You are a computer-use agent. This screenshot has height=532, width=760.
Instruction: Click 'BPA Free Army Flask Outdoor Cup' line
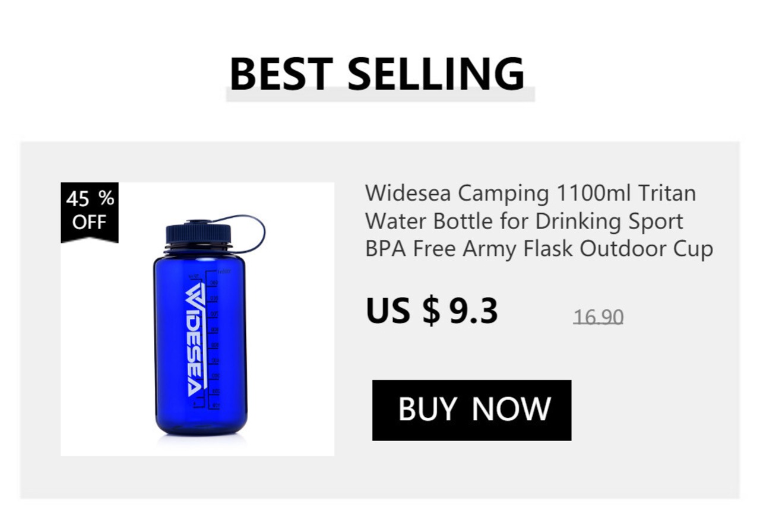tap(539, 249)
